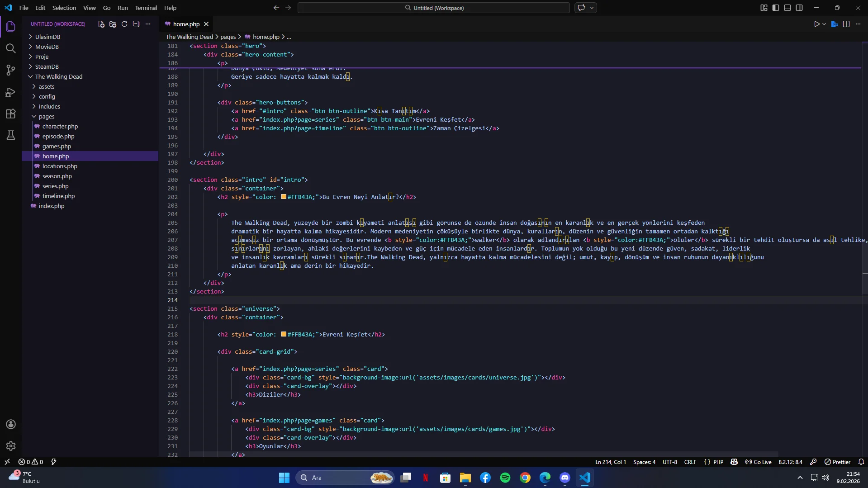Viewport: 868px width, 488px height.
Task: Open the run button dropdown arrow
Action: (824, 24)
